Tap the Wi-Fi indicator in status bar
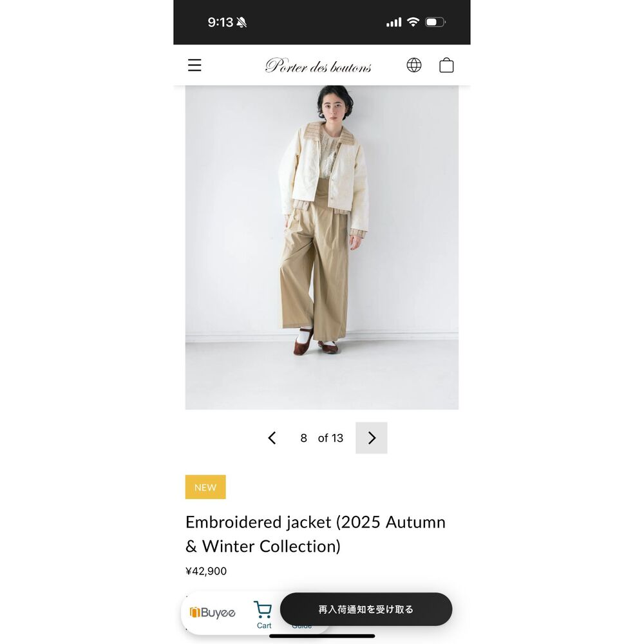The height and width of the screenshot is (644, 644). [413, 21]
